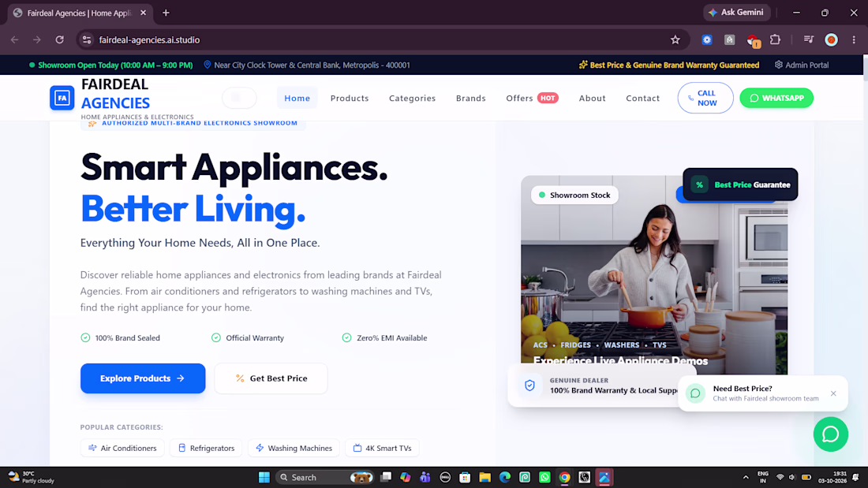Click the Windows taskbar Search box
Viewport: 868px width, 488px height.
coord(325,478)
